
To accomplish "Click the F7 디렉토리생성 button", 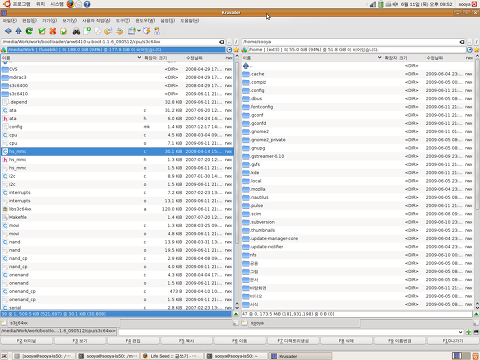I will coord(293,341).
